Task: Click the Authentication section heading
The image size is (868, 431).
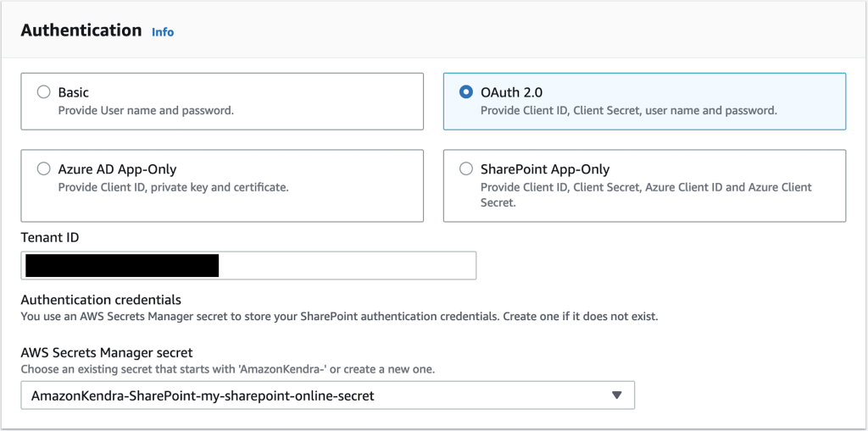Action: pos(81,30)
